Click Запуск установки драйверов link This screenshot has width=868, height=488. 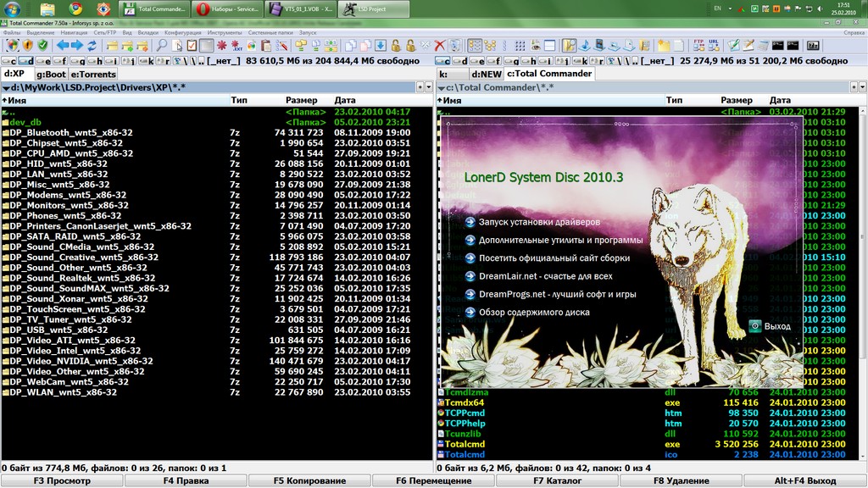click(x=539, y=222)
